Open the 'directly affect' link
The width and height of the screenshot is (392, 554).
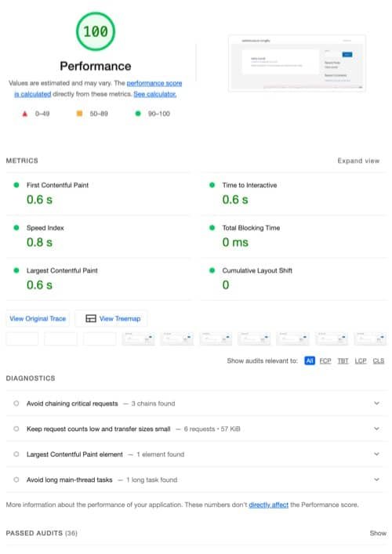coord(269,505)
